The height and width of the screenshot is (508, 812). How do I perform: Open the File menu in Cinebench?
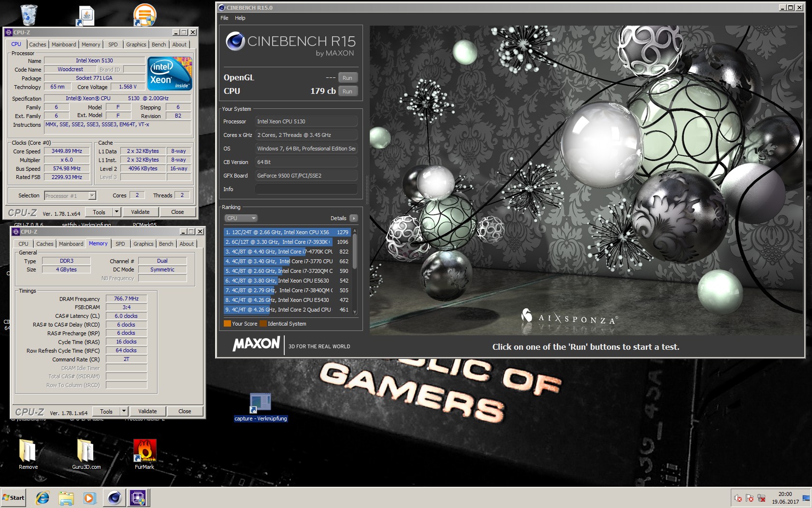224,18
